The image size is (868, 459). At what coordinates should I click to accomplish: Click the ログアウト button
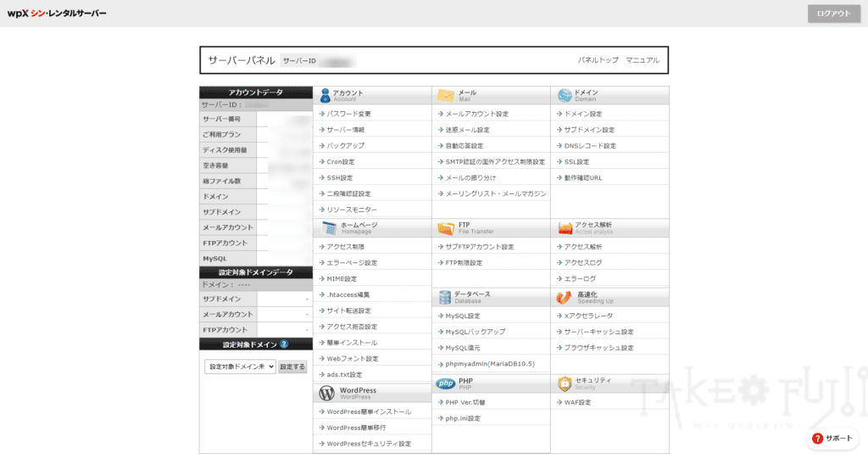(x=834, y=14)
